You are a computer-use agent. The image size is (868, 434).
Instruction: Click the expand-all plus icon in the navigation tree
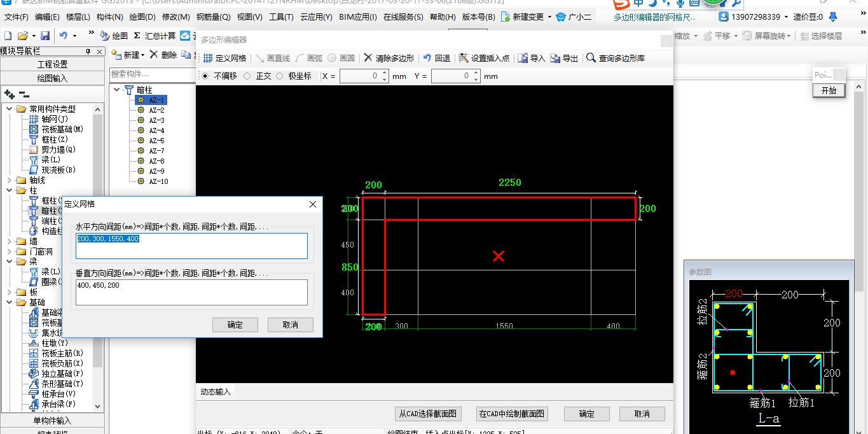point(10,95)
